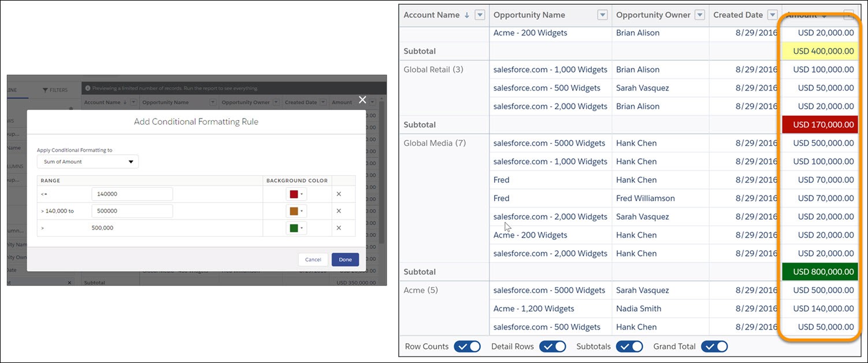The height and width of the screenshot is (363, 868).
Task: Remove the orange range rule row
Action: [x=339, y=211]
